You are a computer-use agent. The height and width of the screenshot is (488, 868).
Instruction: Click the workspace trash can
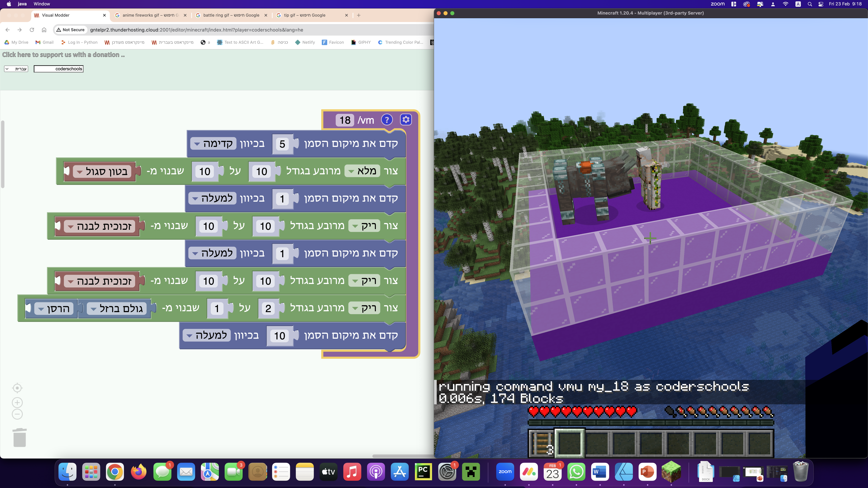pyautogui.click(x=19, y=438)
